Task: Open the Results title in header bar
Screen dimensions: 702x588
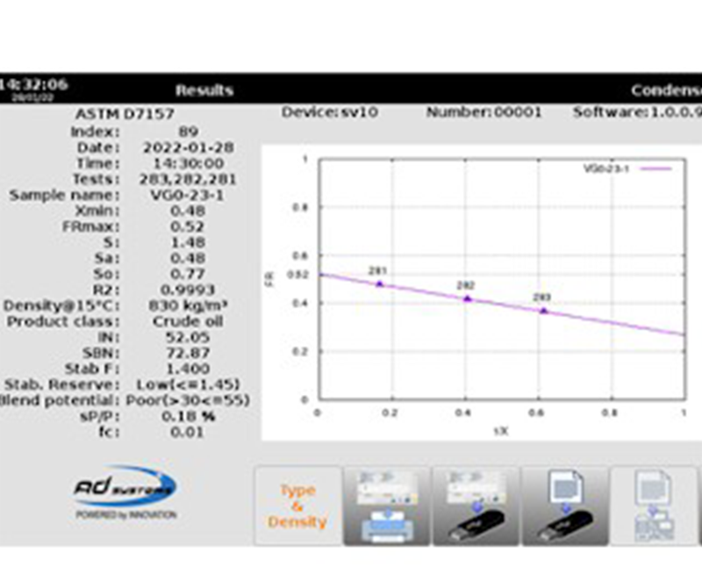Action: 204,90
